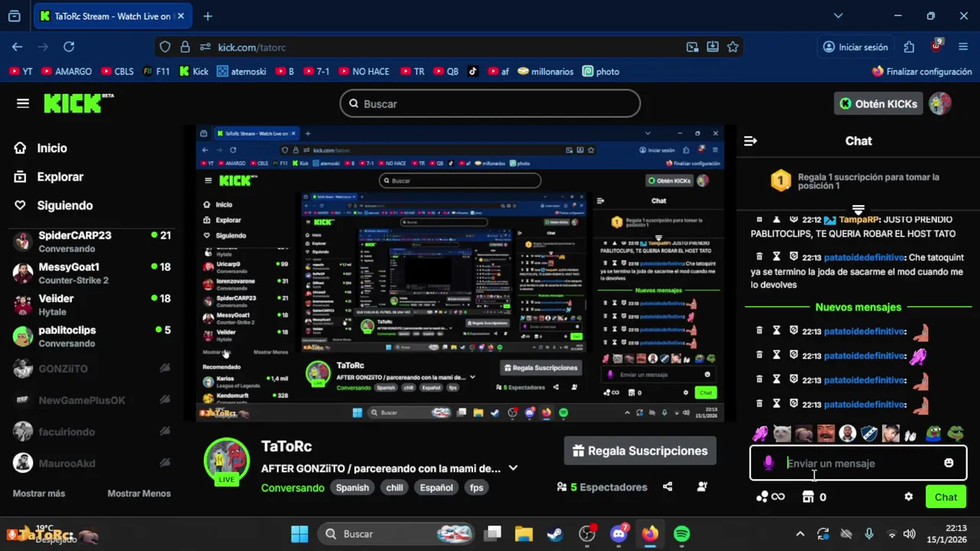
Task: Click the Firefox address bar URL
Action: tap(252, 47)
